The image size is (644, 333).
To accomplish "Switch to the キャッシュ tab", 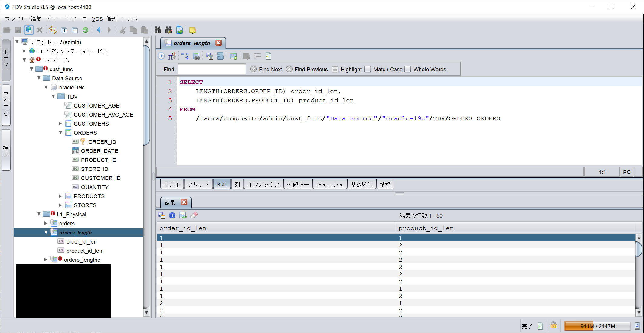I will click(330, 184).
